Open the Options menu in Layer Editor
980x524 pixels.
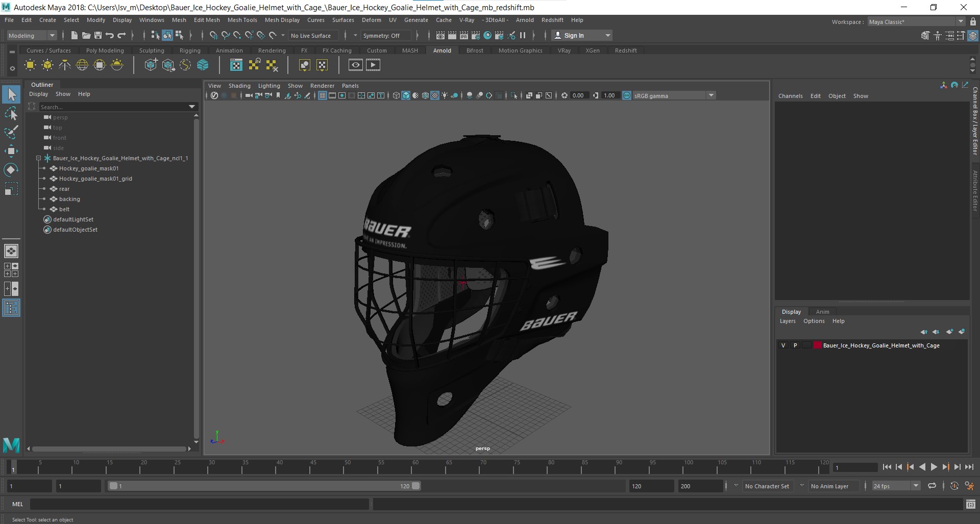[814, 321]
